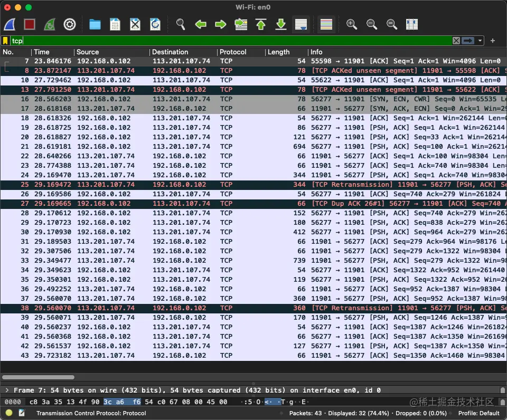Expand the Frame 7 details tree

(7, 390)
